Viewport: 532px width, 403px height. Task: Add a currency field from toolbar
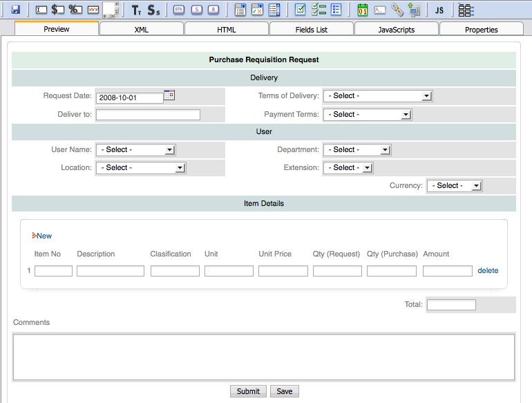[57, 10]
